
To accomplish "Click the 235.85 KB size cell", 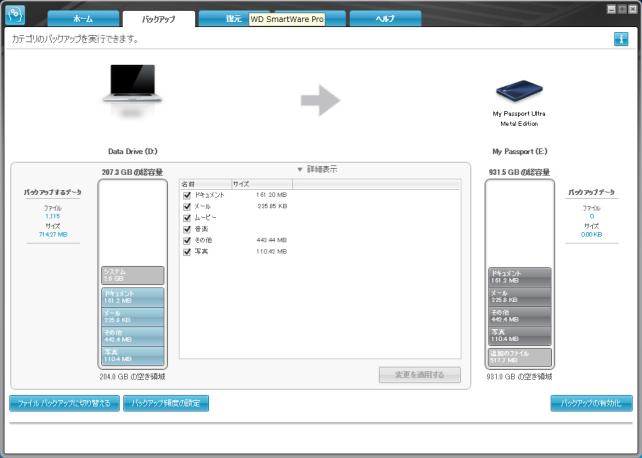I will tap(272, 206).
